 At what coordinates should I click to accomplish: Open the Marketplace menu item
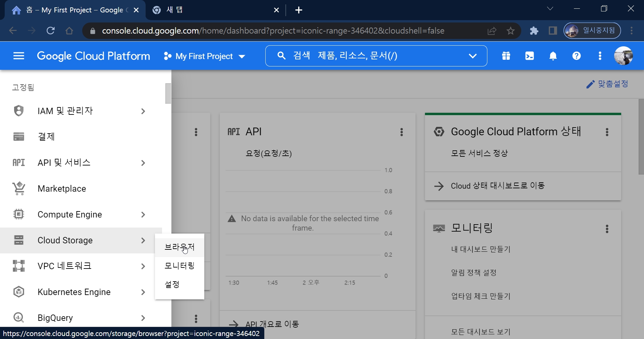pyautogui.click(x=80, y=189)
